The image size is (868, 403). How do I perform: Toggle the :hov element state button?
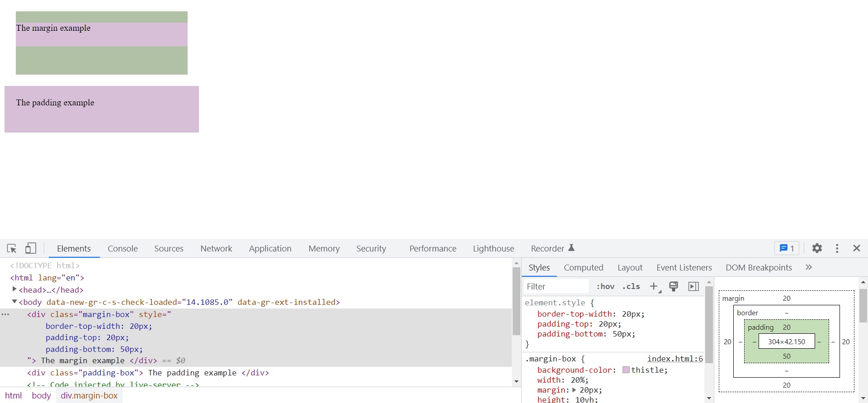(x=605, y=286)
